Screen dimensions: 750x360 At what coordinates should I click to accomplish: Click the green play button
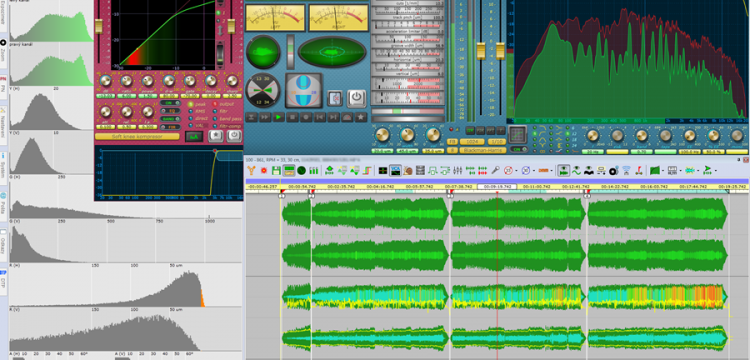point(278,117)
